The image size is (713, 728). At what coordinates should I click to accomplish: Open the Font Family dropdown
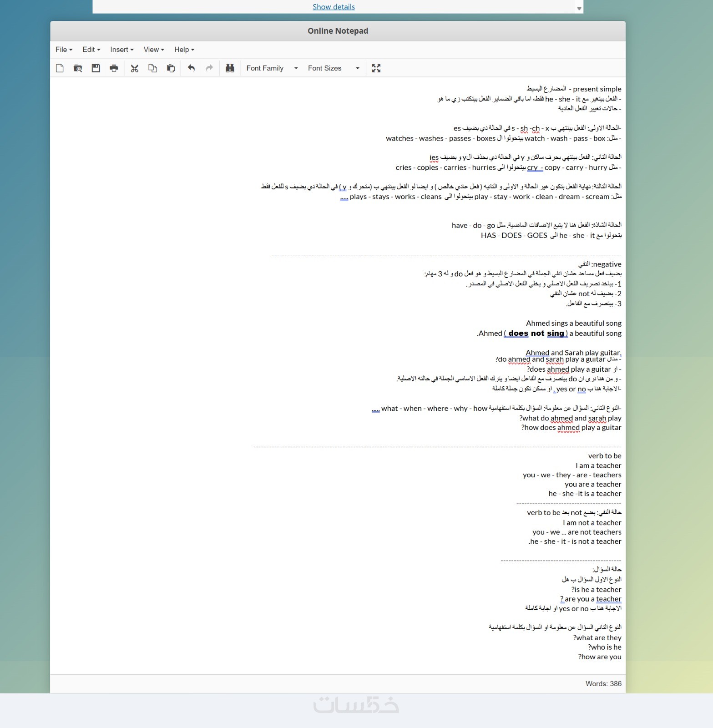[272, 68]
